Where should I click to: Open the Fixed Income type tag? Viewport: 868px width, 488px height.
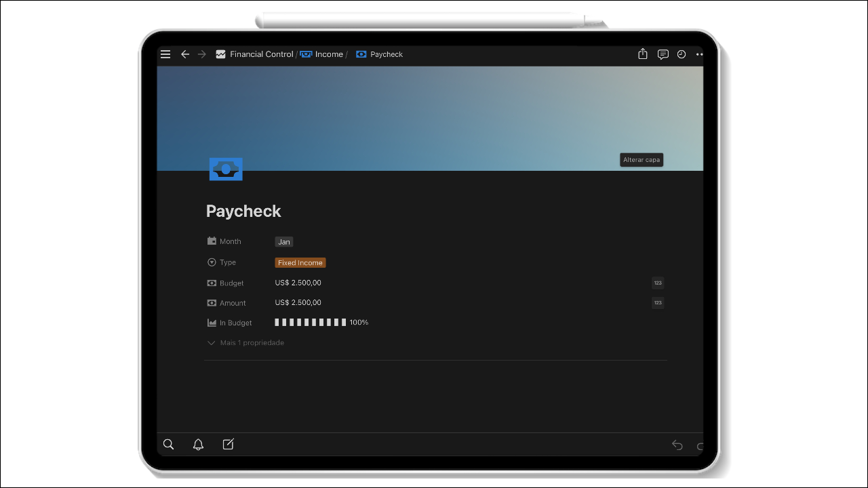[x=300, y=263]
